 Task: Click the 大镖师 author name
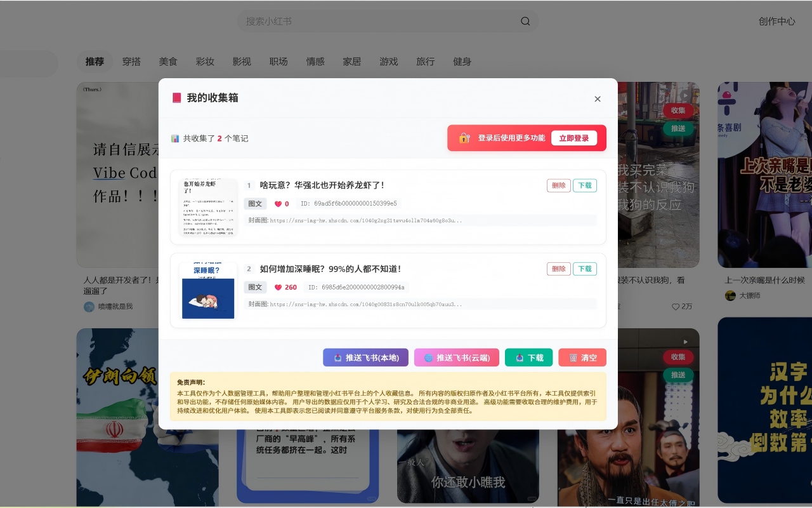(749, 296)
